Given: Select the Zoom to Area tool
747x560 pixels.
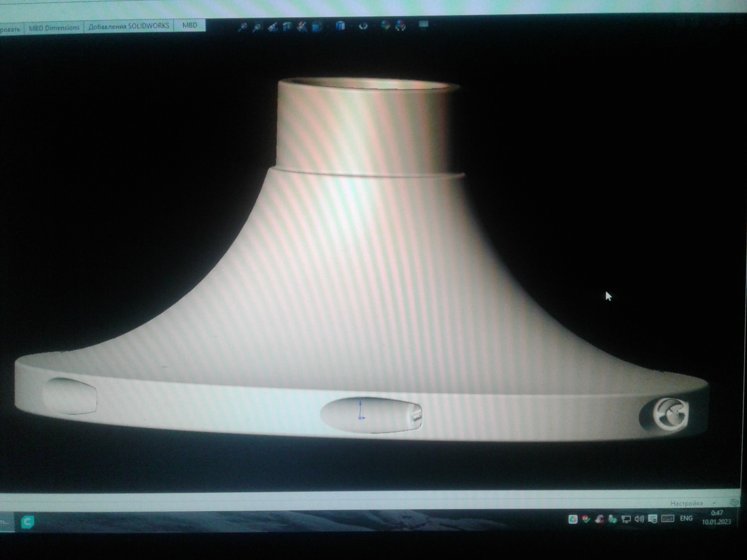Looking at the screenshot, I should pyautogui.click(x=257, y=27).
